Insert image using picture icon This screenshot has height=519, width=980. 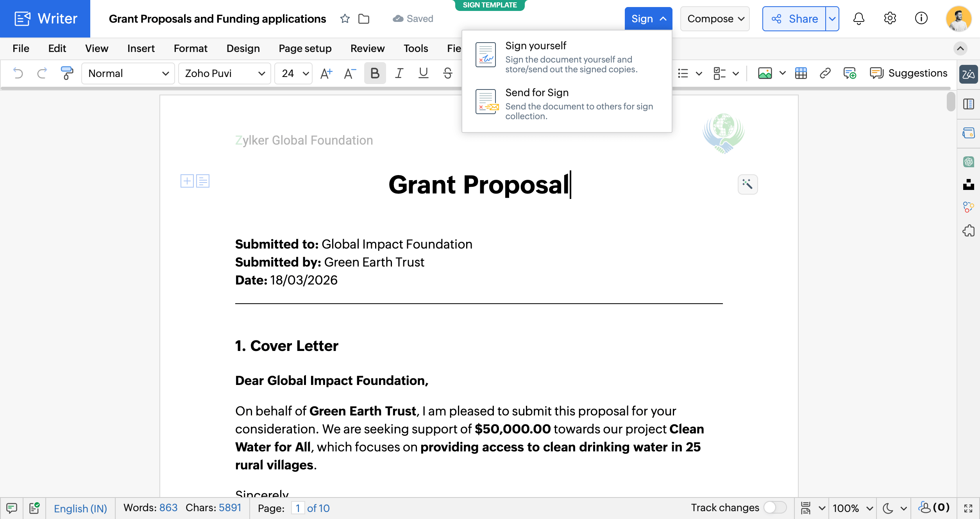[765, 73]
